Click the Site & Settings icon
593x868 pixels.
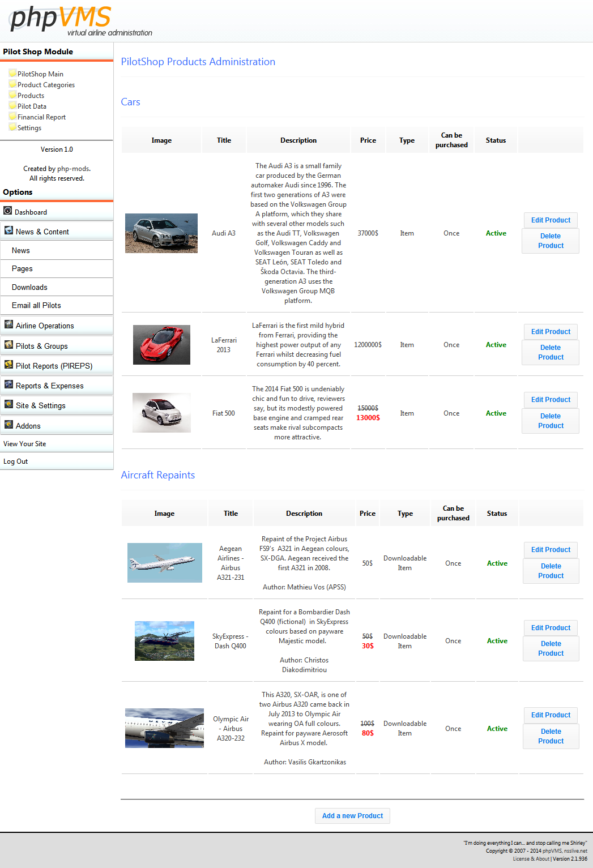8,404
